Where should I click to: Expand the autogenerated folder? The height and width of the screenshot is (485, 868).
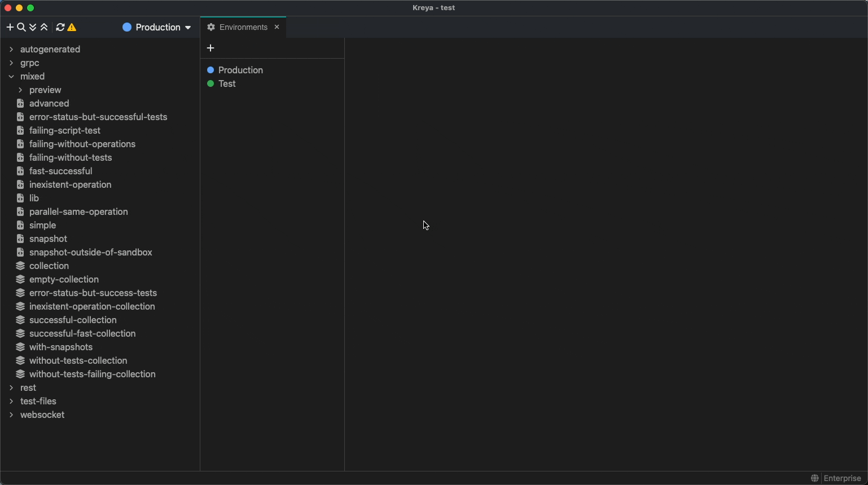(11, 49)
